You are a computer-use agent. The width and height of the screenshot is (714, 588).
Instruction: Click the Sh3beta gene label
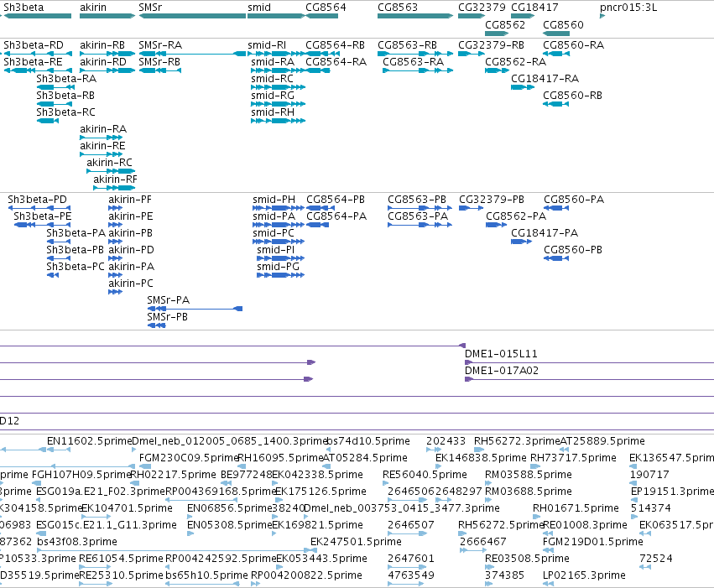pyautogui.click(x=23, y=8)
